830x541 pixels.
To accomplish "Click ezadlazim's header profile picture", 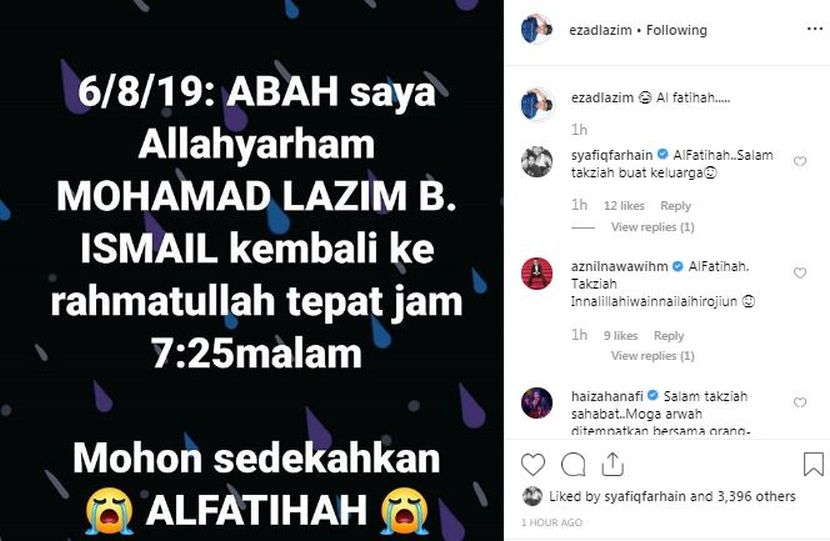I will pos(536,29).
